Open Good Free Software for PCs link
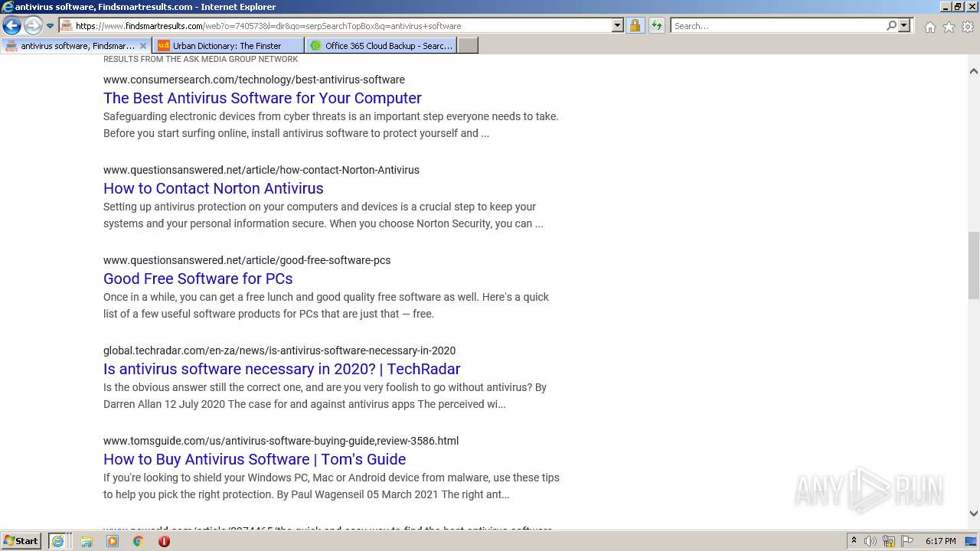This screenshot has height=551, width=980. pos(198,279)
